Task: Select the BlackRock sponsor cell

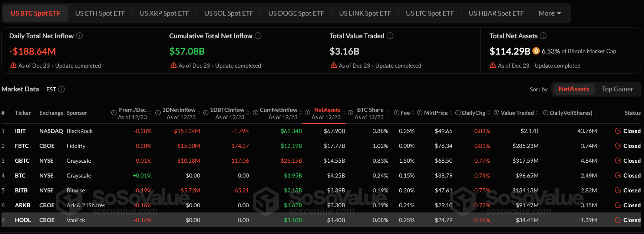Action: (x=80, y=131)
